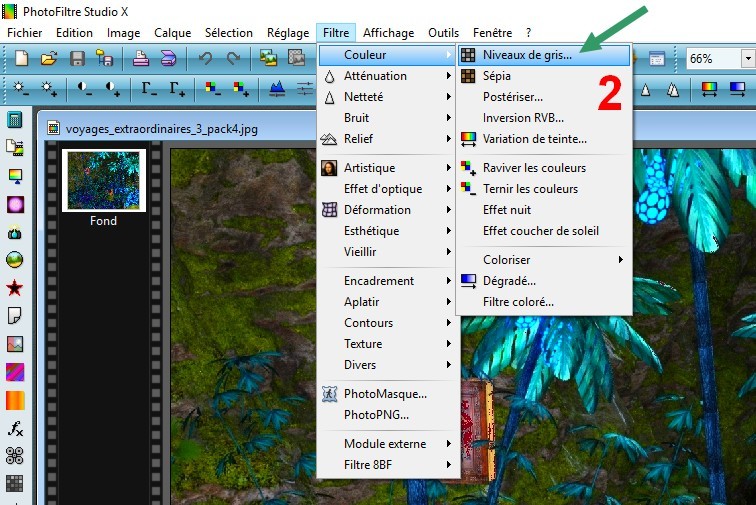
Task: Click the Decrease saturation icon
Action: [213, 89]
